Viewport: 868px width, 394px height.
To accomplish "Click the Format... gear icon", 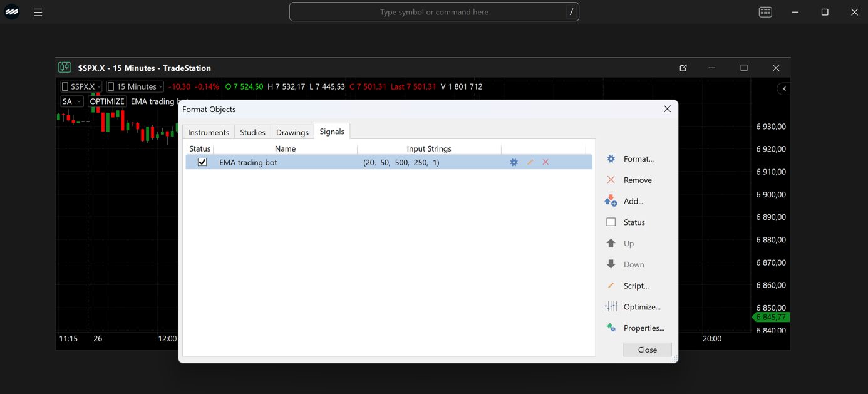I will click(611, 159).
